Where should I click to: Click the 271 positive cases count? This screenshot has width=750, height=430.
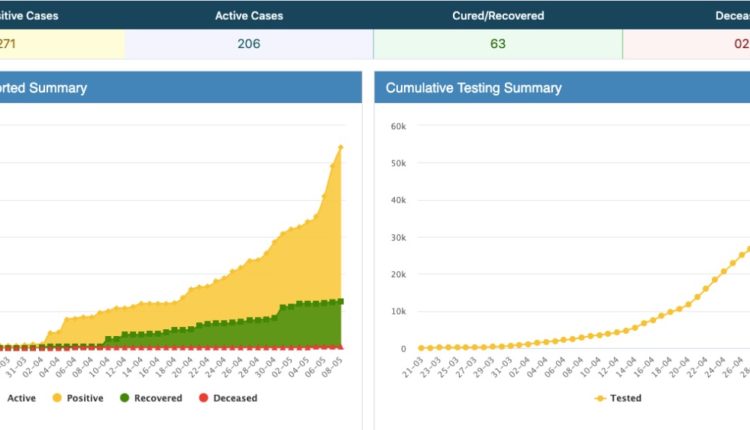click(8, 44)
